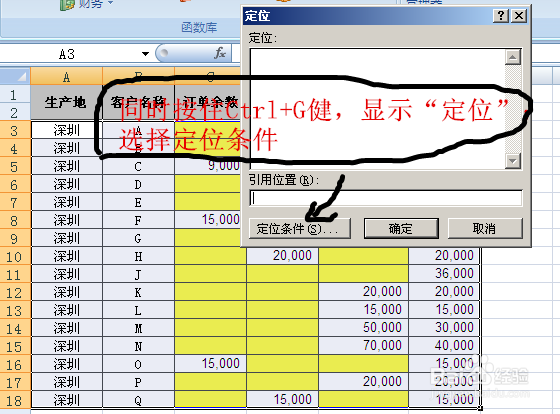Click customer name cell Q

138,400
